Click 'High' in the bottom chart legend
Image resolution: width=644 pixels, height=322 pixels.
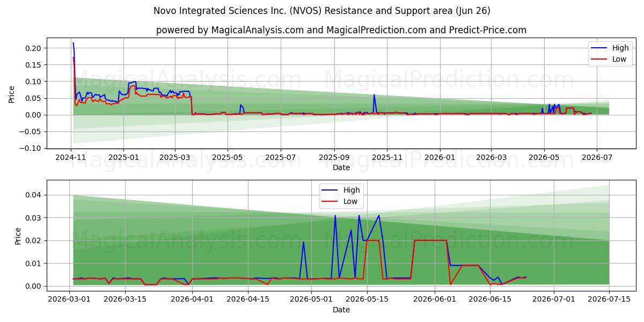(352, 190)
